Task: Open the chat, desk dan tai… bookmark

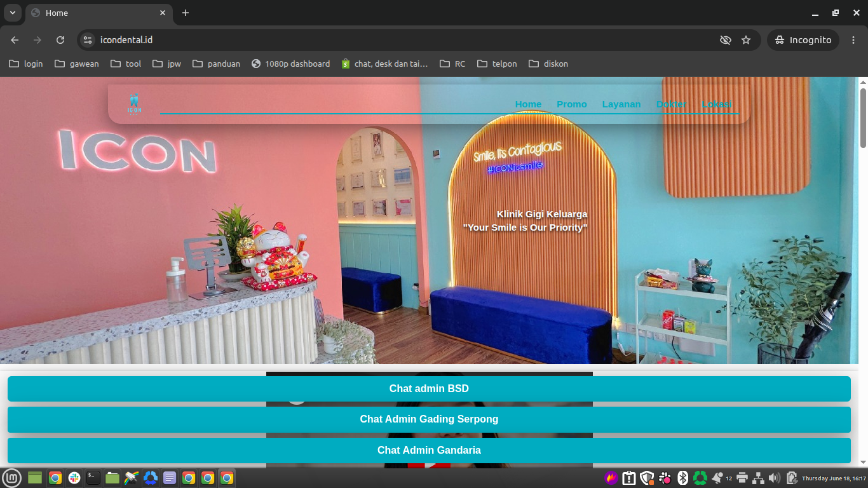Action: 385,64
